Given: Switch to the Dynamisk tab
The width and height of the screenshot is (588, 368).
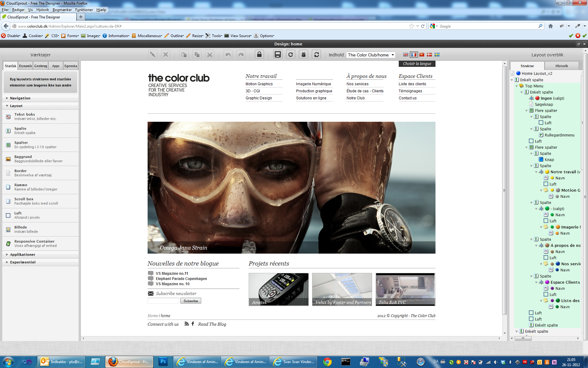Looking at the screenshot, I should (x=25, y=66).
